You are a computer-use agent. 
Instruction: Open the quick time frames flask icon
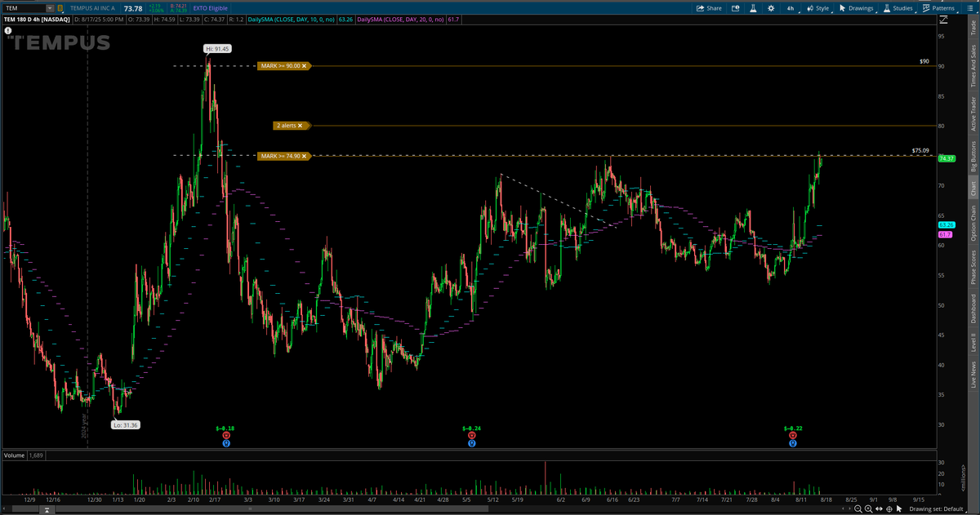[x=753, y=8]
